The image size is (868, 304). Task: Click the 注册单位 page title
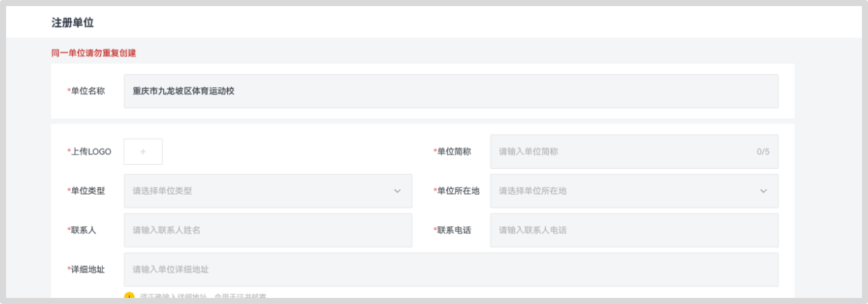(72, 22)
